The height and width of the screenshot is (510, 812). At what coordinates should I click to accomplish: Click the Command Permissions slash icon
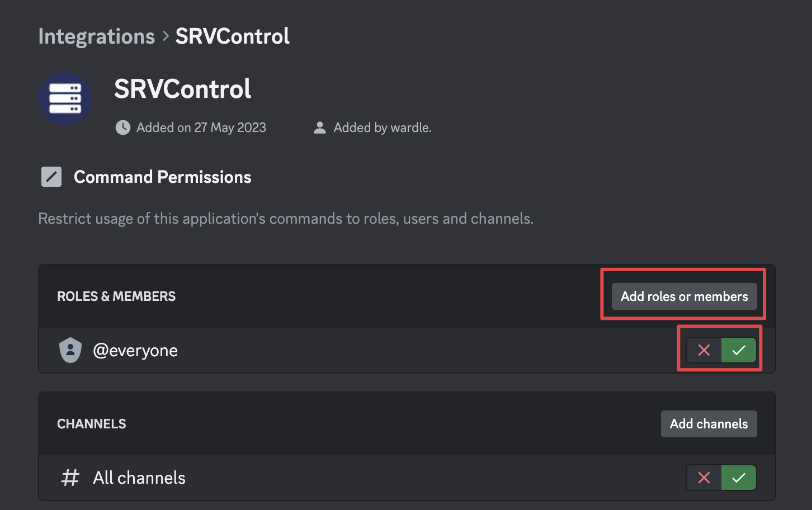[51, 177]
